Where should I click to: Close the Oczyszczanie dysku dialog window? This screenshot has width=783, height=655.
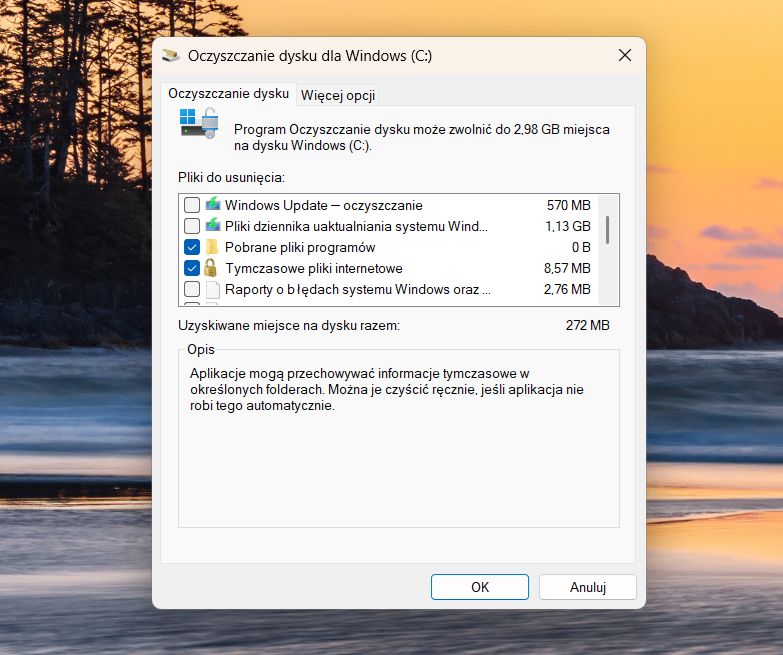pyautogui.click(x=625, y=55)
